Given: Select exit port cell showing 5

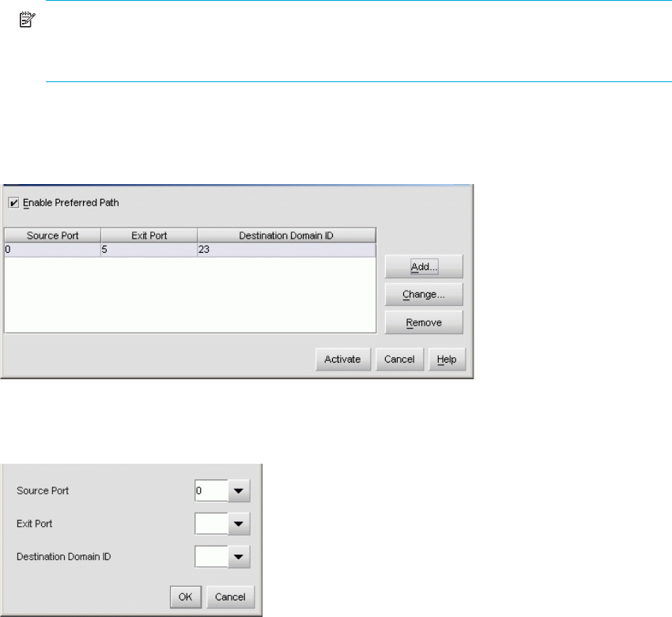Looking at the screenshot, I should click(x=149, y=250).
